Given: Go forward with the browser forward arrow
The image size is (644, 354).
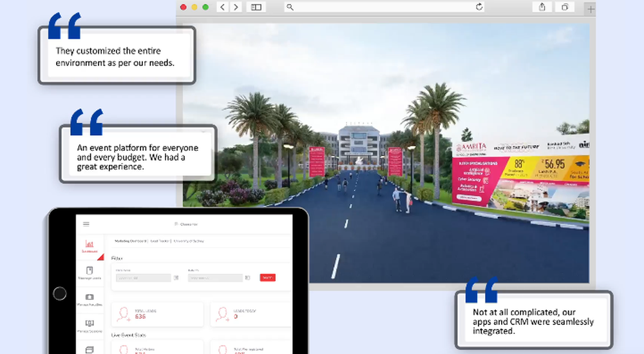Looking at the screenshot, I should 236,7.
